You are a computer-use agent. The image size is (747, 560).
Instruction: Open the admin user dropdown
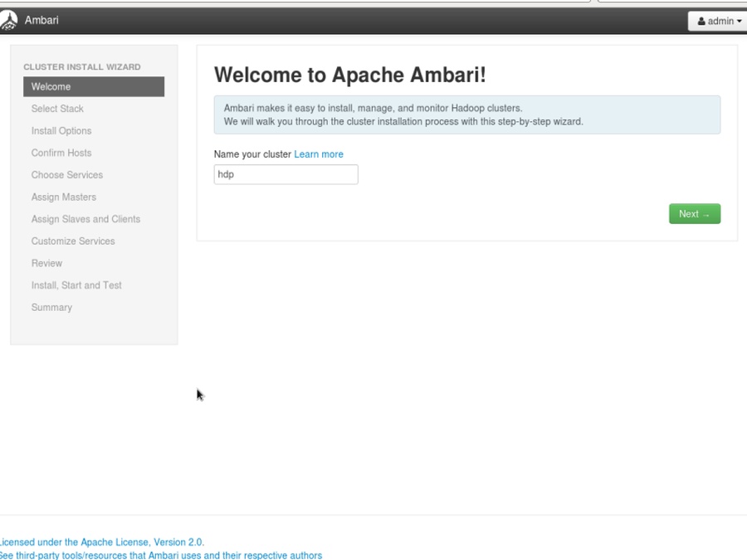[x=719, y=21]
